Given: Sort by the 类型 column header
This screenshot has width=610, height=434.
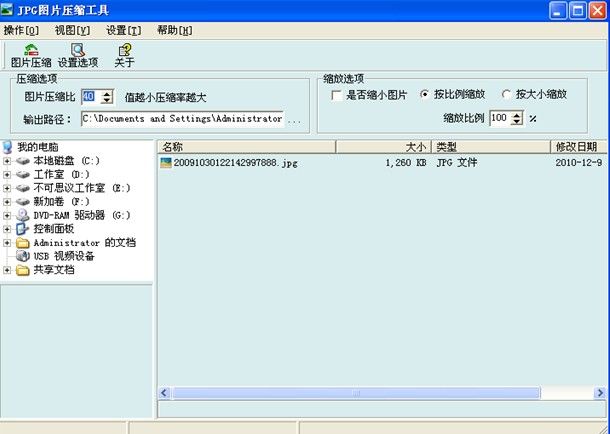Looking at the screenshot, I should [x=491, y=147].
